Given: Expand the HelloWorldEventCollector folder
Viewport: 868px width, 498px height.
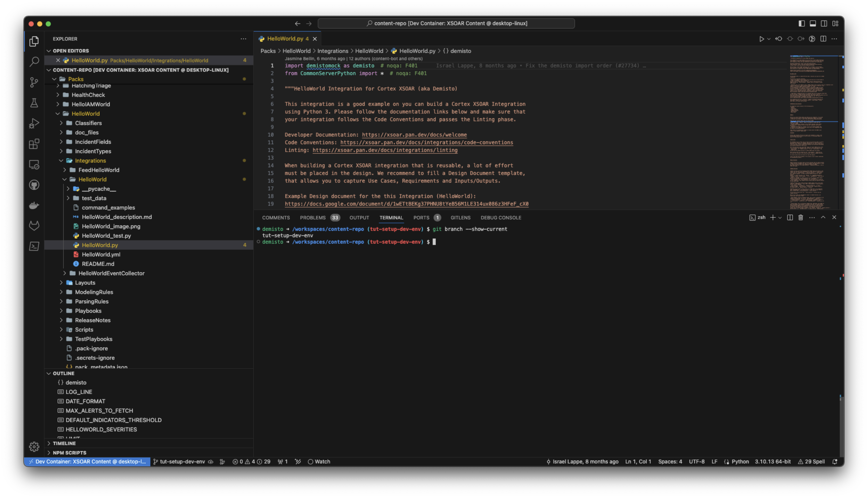Looking at the screenshot, I should click(111, 273).
